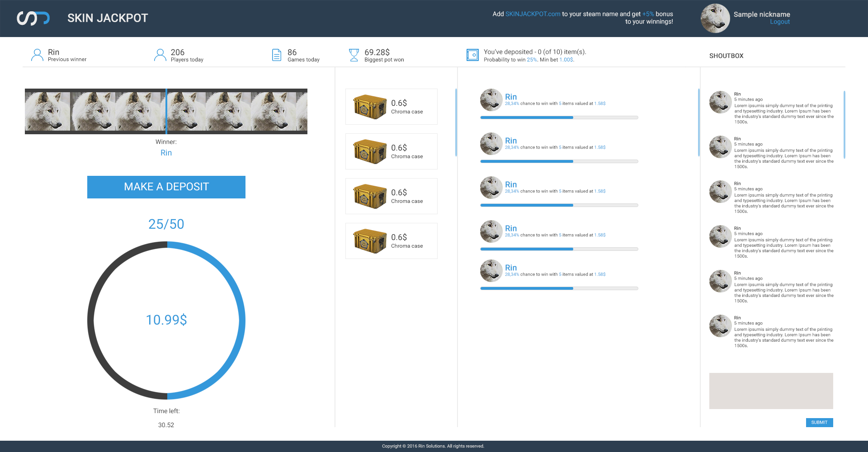Click fourth player's chance progress bar

tap(559, 249)
